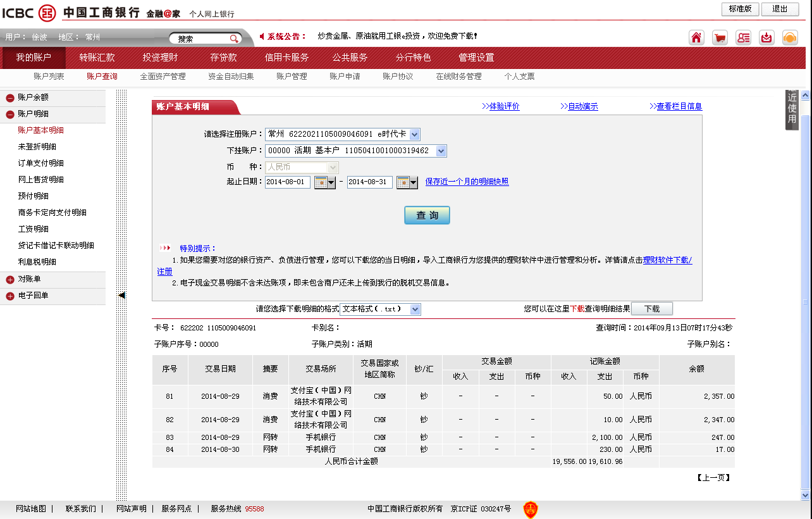Click the customer profile card icon
This screenshot has height=519, width=812.
click(x=743, y=38)
